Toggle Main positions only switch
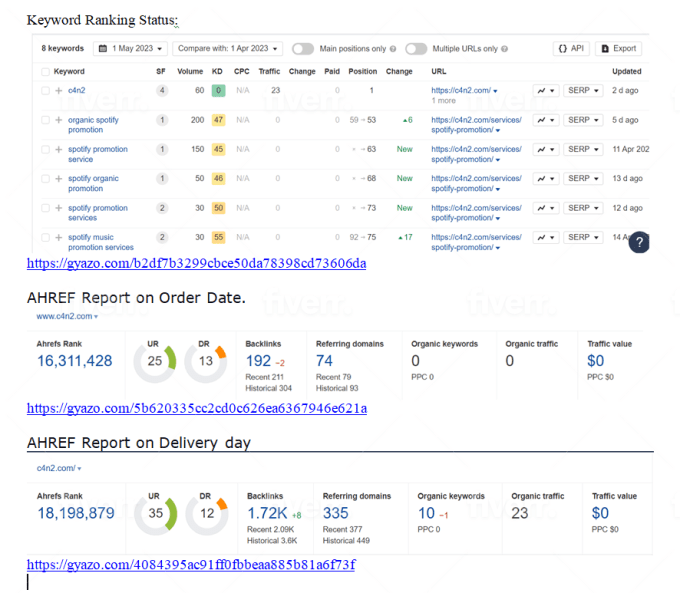Image resolution: width=680 pixels, height=593 pixels. tap(303, 49)
